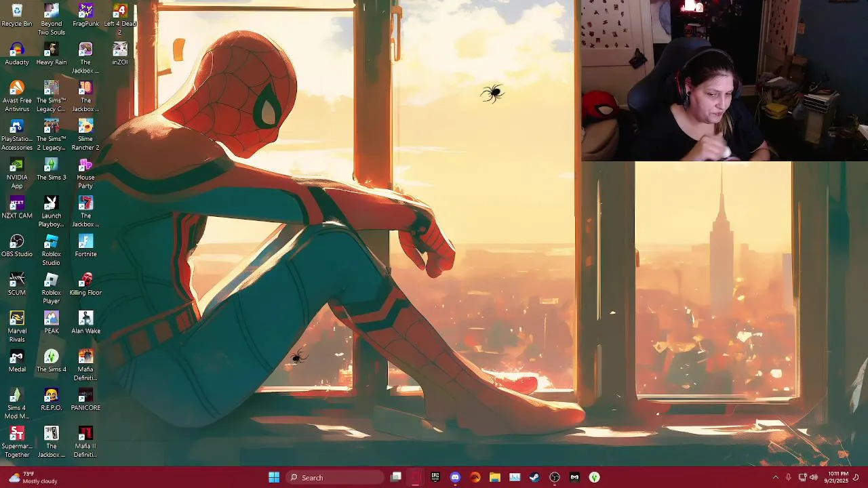Open the Recycle Bin desktop icon

[x=17, y=15]
